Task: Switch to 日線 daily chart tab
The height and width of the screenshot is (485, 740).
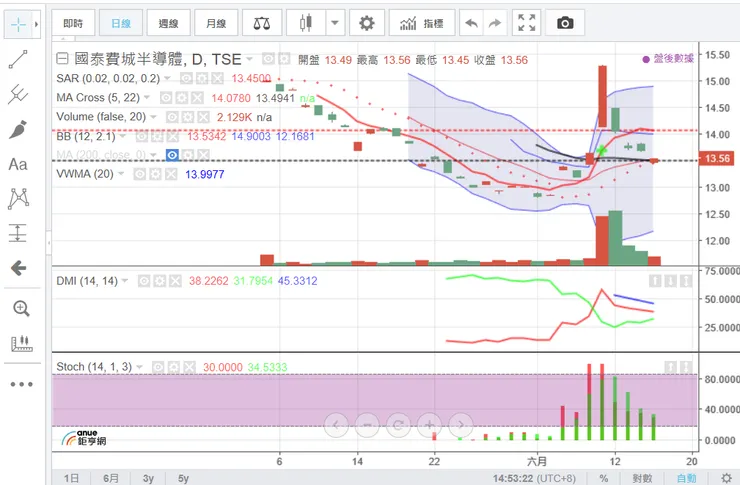Action: tap(121, 23)
